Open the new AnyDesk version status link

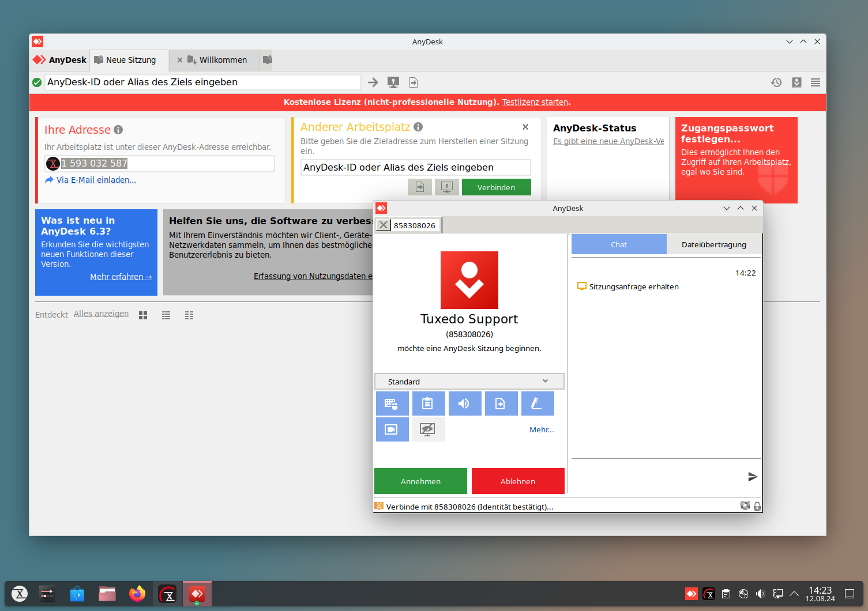coord(608,141)
